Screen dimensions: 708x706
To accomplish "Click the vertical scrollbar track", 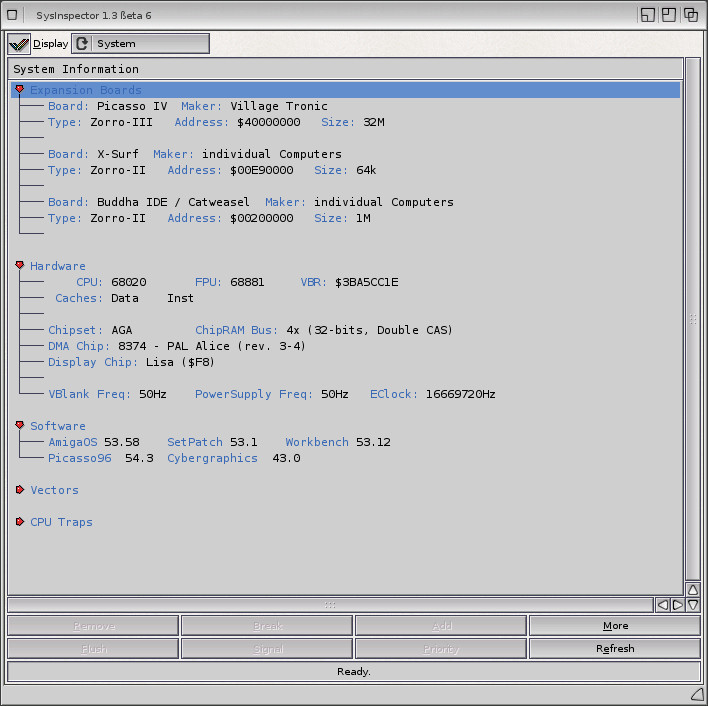I will [x=693, y=319].
